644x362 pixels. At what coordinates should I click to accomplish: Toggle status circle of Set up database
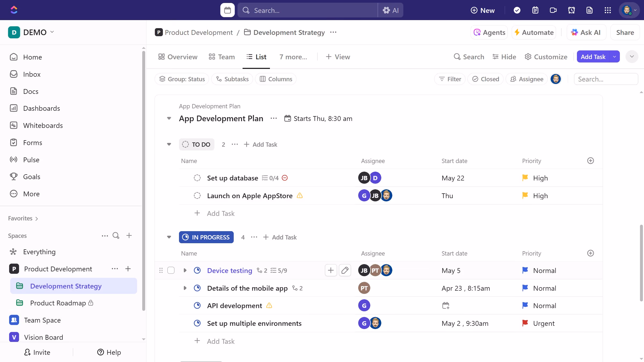point(197,178)
